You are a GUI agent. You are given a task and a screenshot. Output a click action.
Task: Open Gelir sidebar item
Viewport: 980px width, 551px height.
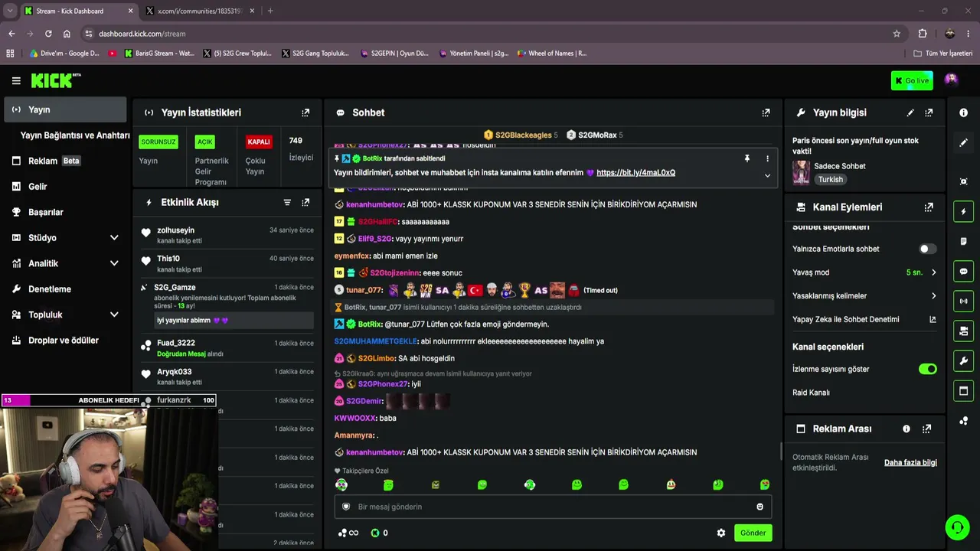65,187
